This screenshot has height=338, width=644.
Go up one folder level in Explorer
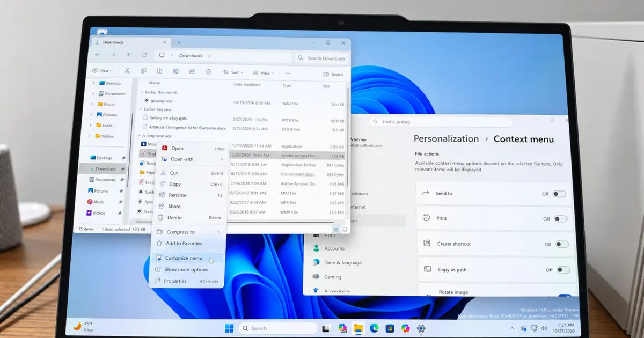click(128, 55)
